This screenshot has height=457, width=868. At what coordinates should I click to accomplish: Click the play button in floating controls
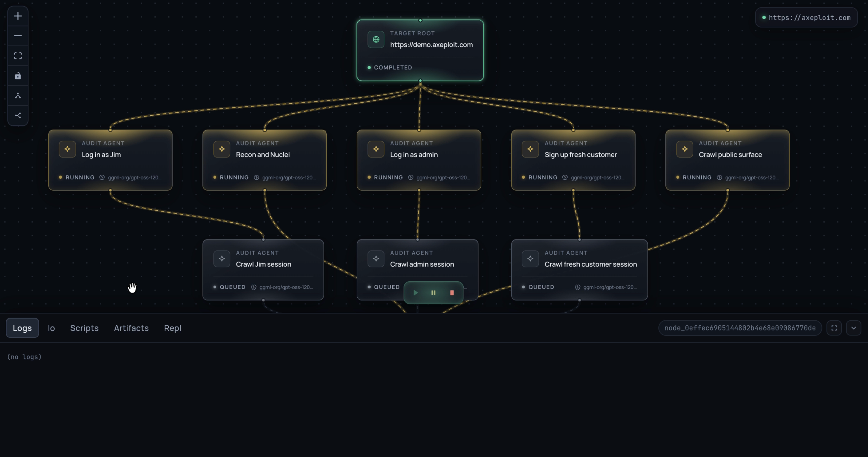point(415,293)
